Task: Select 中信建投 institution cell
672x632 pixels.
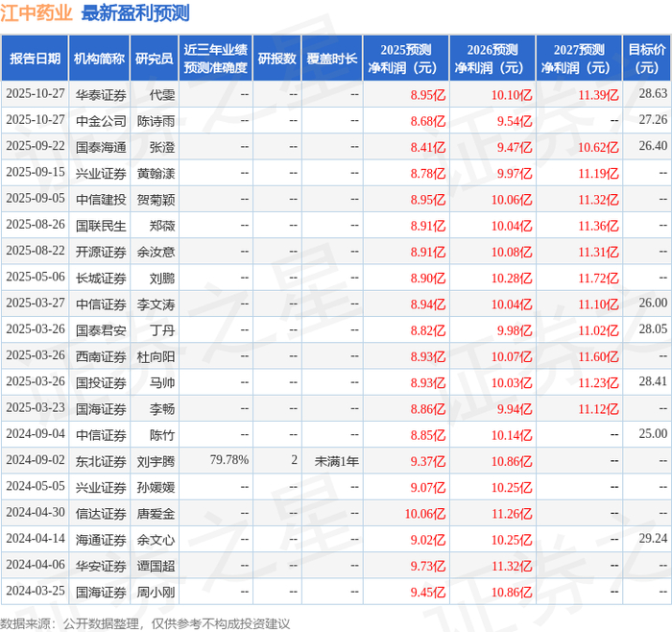Action: [x=101, y=200]
